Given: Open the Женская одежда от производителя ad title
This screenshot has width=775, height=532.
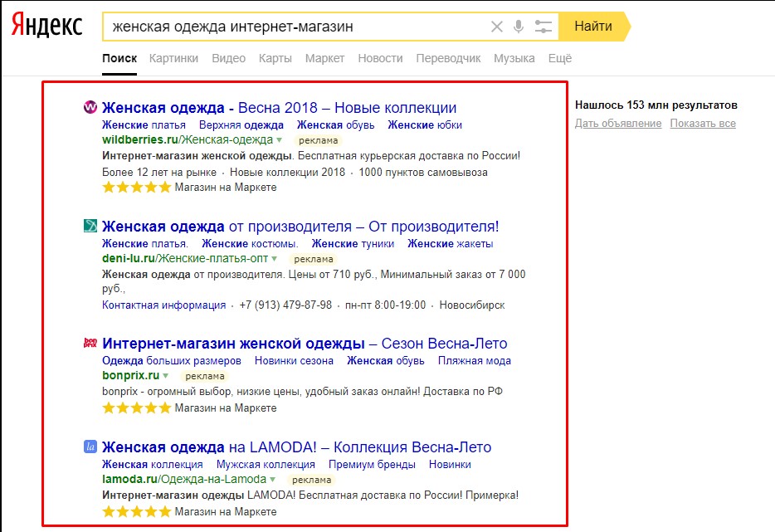Looking at the screenshot, I should pyautogui.click(x=300, y=226).
